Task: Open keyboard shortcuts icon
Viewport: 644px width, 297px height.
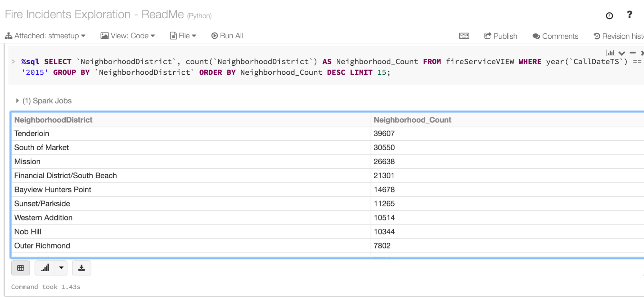Action: point(464,36)
